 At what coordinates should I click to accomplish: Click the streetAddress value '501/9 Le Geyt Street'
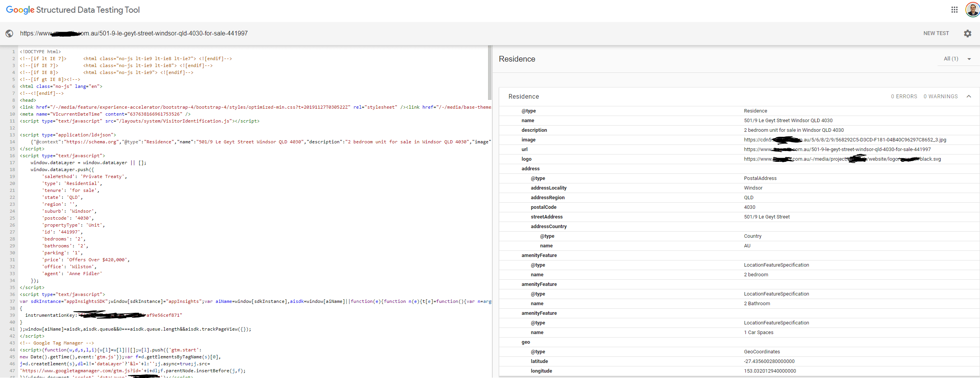pyautogui.click(x=767, y=217)
